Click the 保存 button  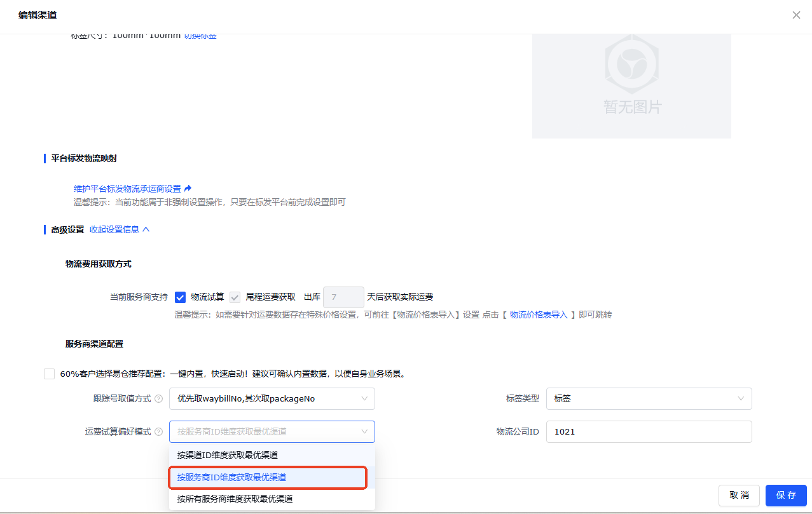(785, 496)
